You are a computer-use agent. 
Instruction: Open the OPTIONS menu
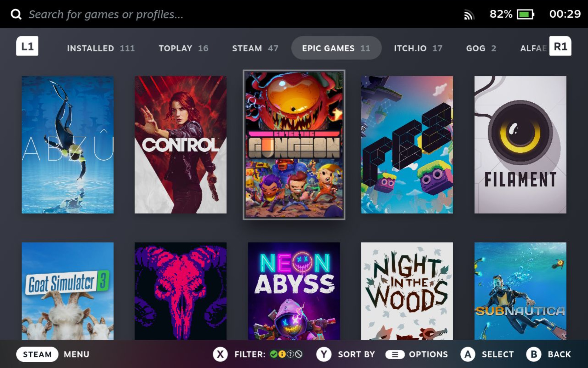coord(428,354)
